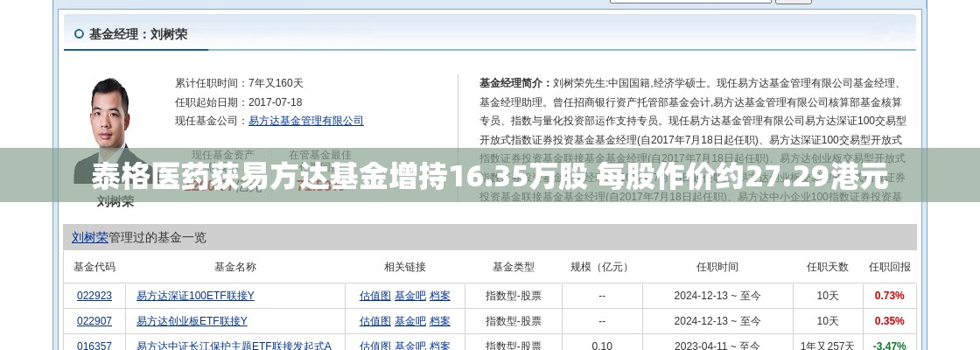The height and width of the screenshot is (350, 980).
Task: Click the 相关链接 column header
Action: [405, 267]
